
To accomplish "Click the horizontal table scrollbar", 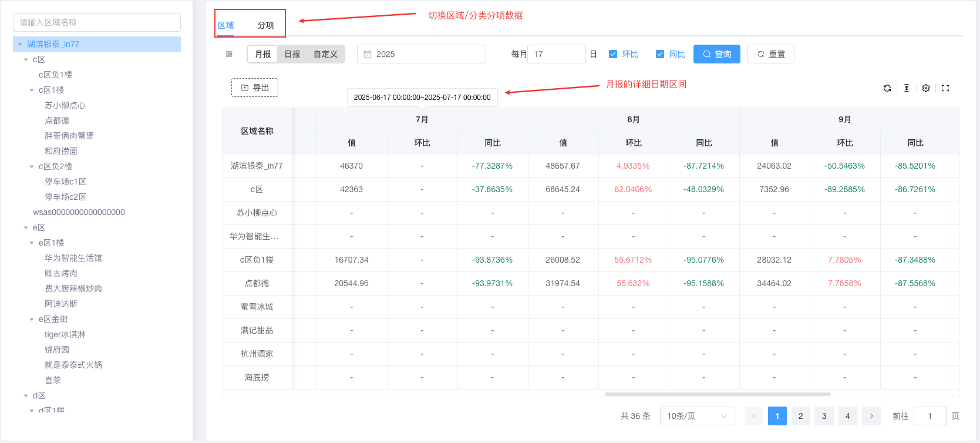I will [x=718, y=394].
